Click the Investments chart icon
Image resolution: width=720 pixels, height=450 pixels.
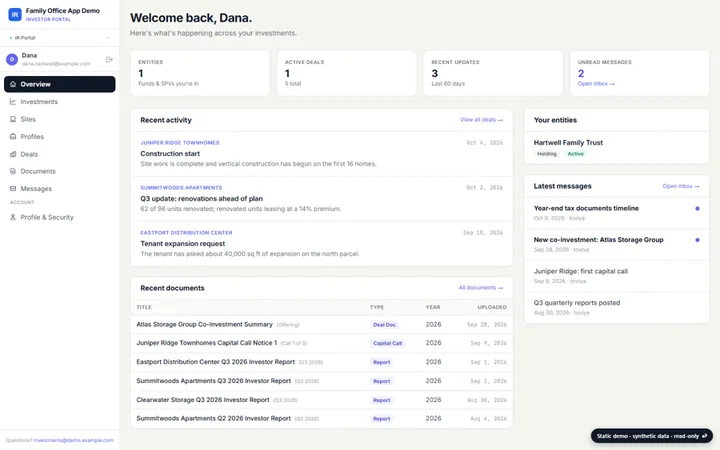(13, 101)
